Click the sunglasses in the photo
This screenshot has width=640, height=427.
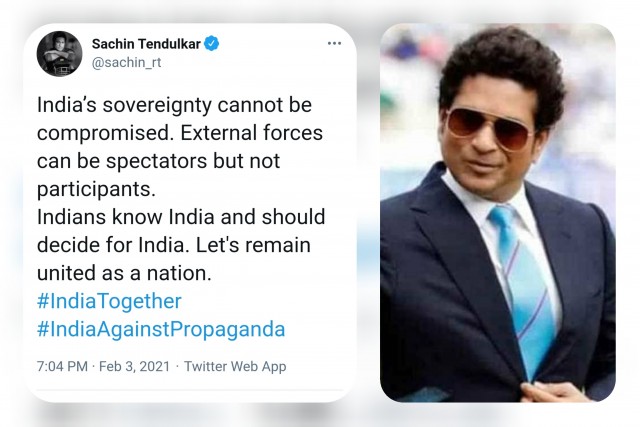[491, 128]
